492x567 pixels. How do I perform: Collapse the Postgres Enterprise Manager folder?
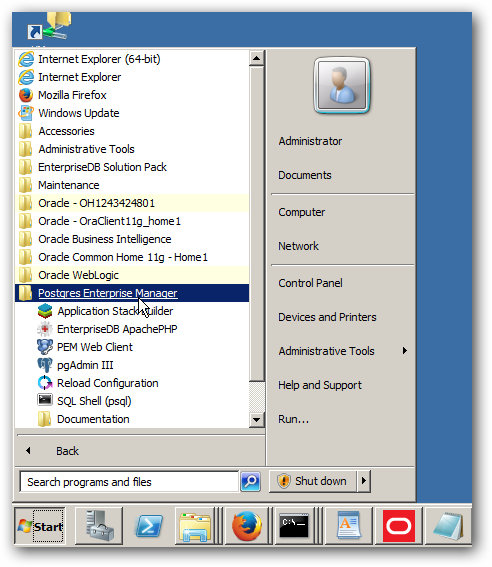(132, 293)
